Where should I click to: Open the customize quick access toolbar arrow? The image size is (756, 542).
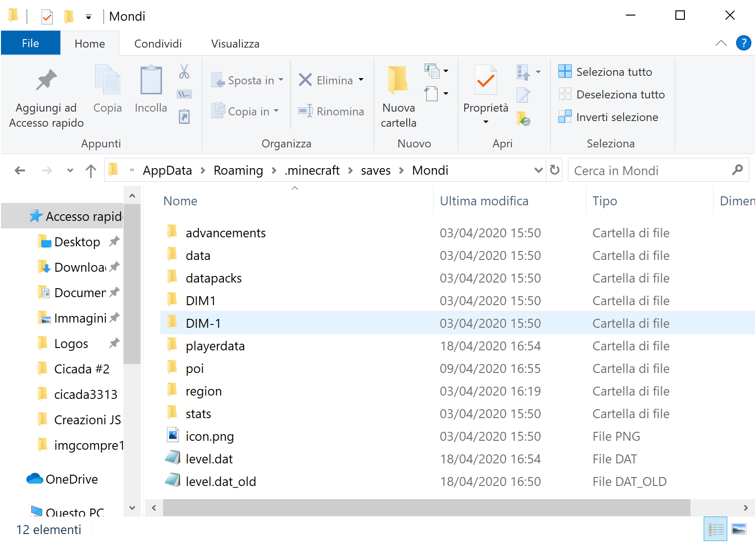89,17
